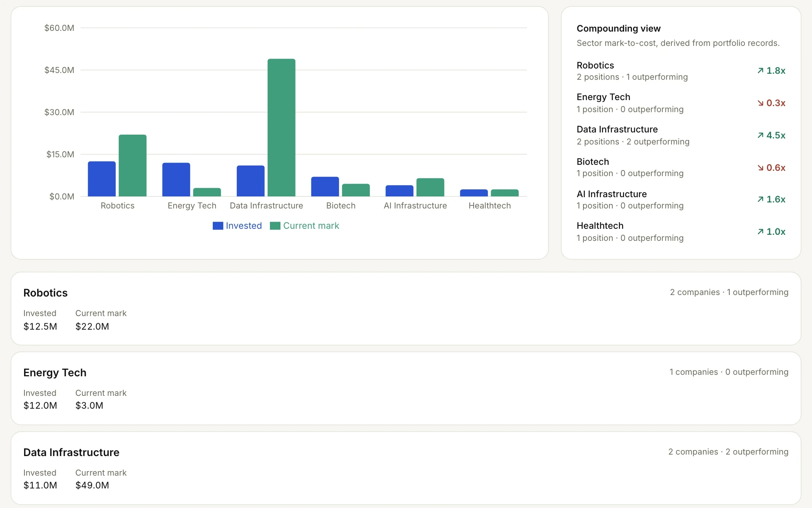Click the Biotech axis label on chart
Image resolution: width=812 pixels, height=508 pixels.
341,205
